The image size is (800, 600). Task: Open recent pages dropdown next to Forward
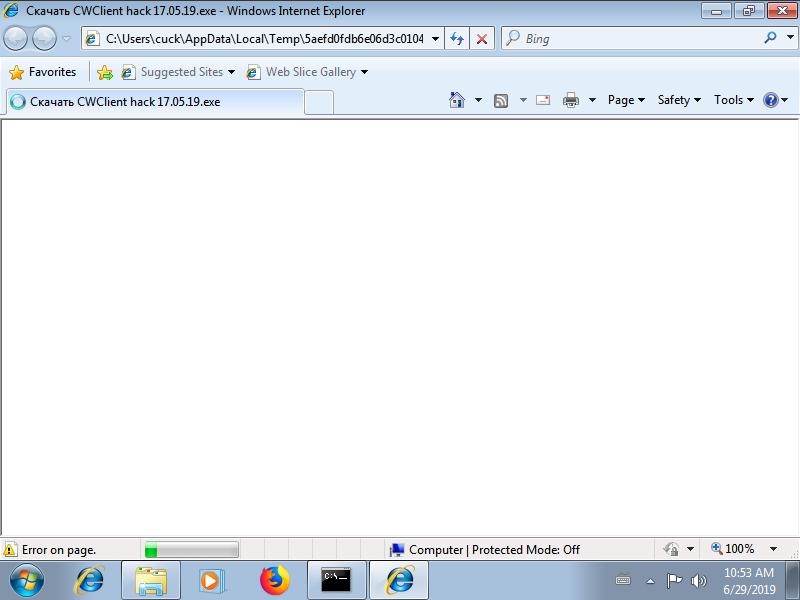point(66,39)
